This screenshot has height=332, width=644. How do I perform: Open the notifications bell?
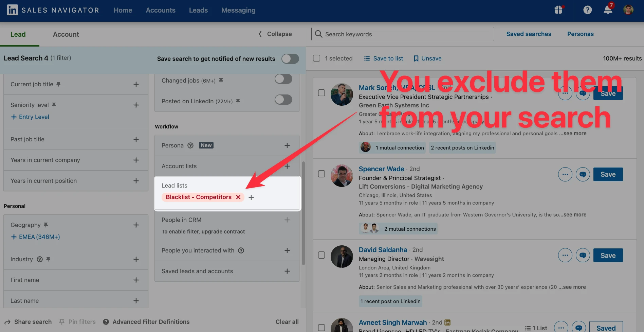point(608,10)
